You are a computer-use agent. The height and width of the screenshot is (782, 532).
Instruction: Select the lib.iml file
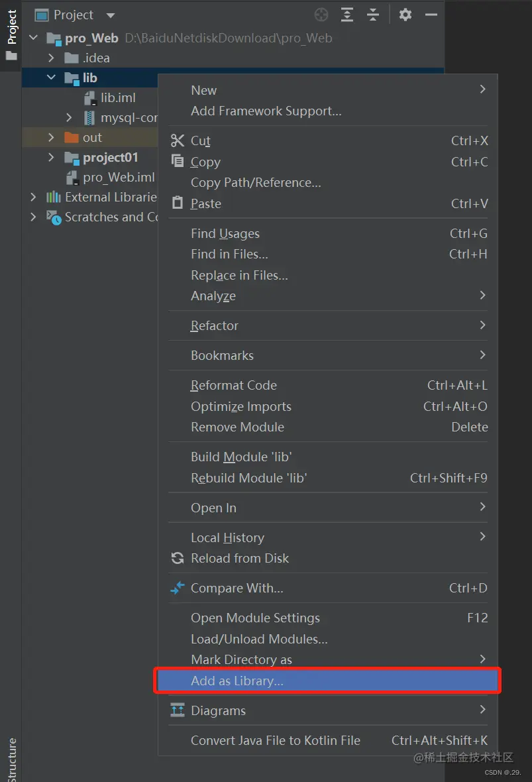[x=117, y=98]
